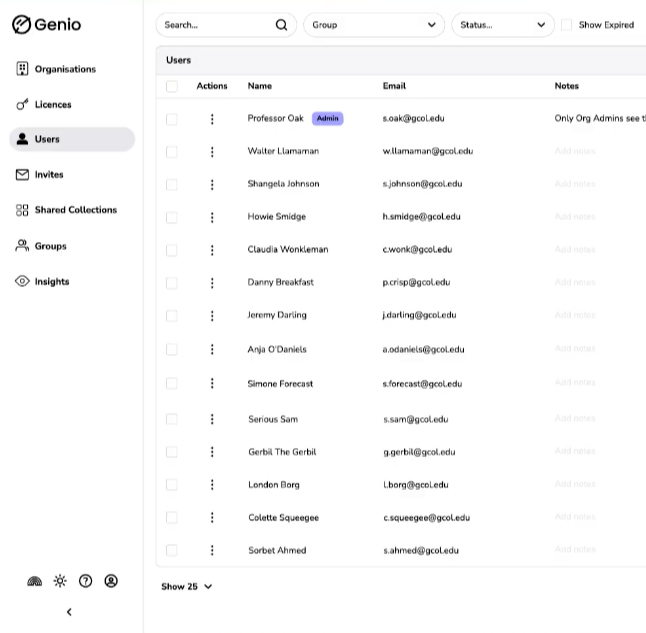Open actions menu for Danny Breakfast
This screenshot has width=646, height=633.
click(212, 283)
